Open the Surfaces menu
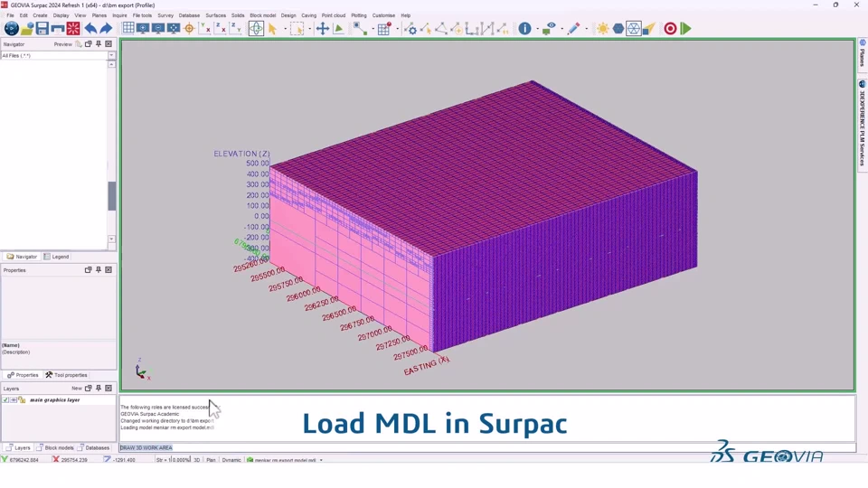Viewport: 868px width, 488px height. 215,15
